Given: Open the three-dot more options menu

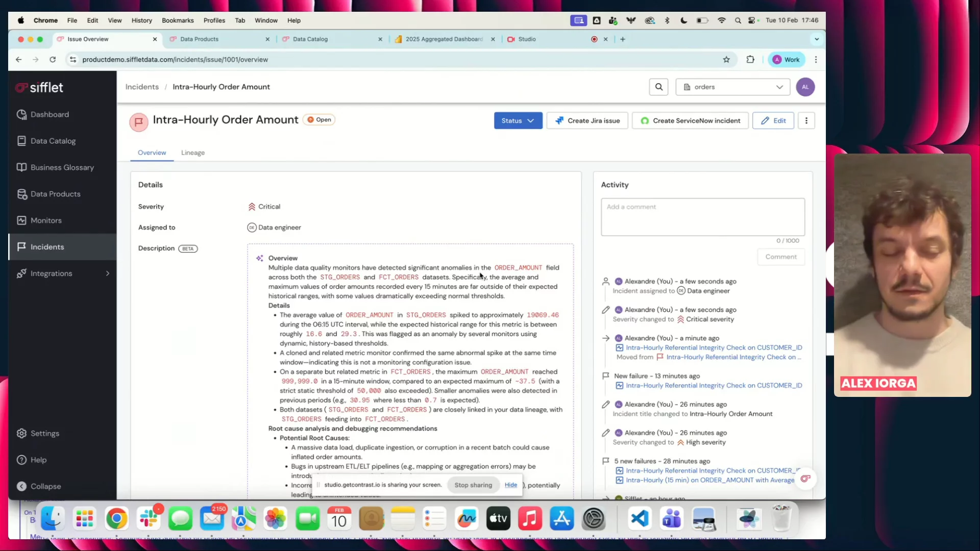Looking at the screenshot, I should click(x=806, y=121).
